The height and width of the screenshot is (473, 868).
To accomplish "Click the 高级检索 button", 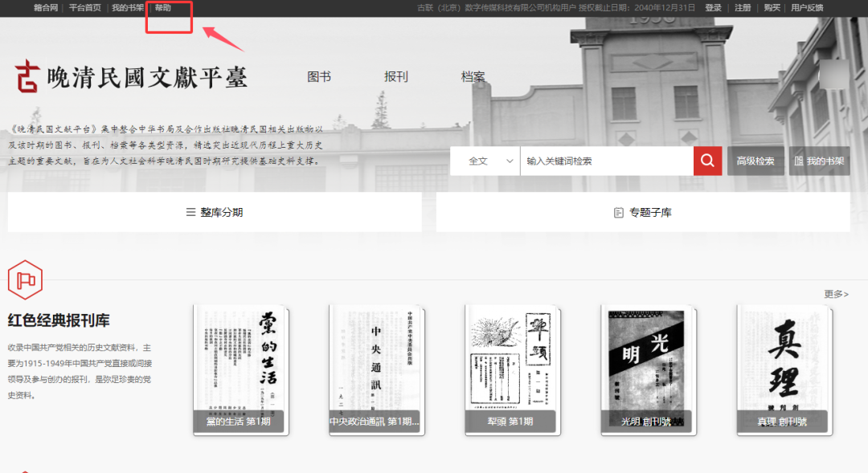I will 755,161.
